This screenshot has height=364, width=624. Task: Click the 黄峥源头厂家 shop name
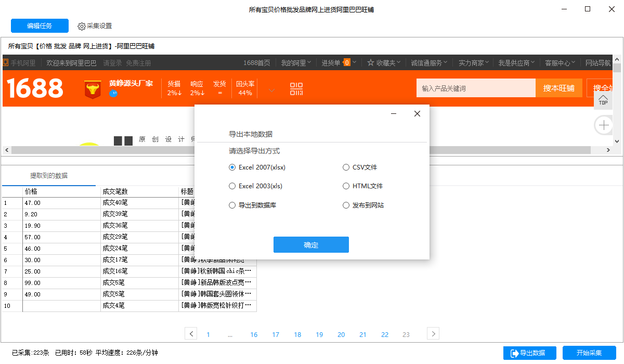tap(131, 83)
